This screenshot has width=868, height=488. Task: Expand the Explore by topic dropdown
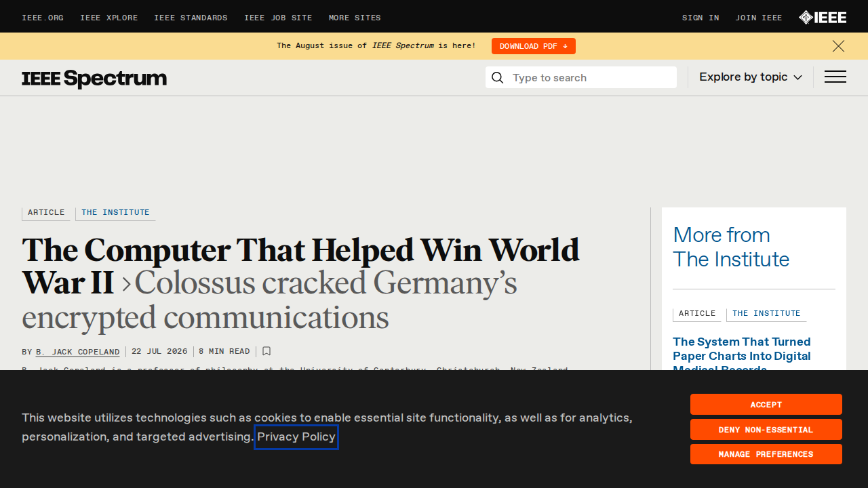point(751,77)
